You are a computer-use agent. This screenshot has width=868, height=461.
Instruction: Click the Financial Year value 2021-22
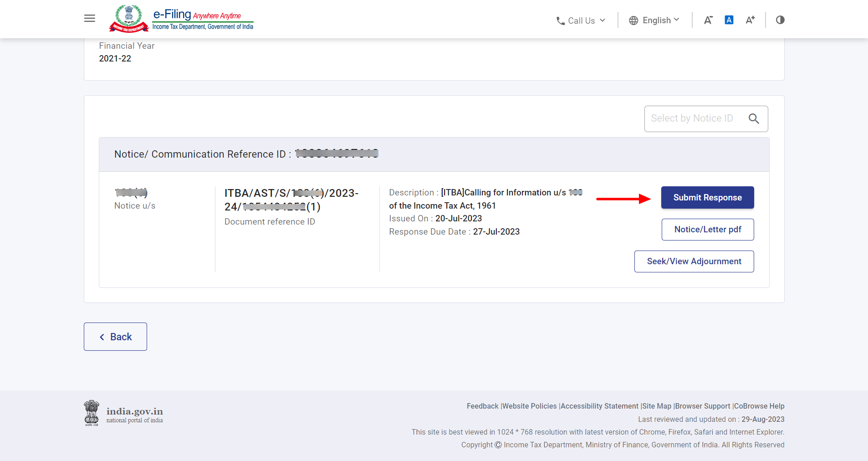[115, 59]
